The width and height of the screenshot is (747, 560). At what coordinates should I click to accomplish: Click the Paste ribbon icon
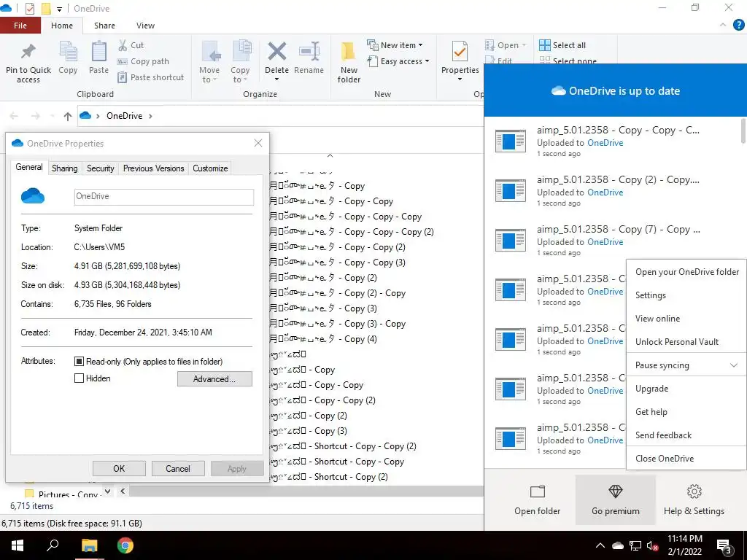98,52
